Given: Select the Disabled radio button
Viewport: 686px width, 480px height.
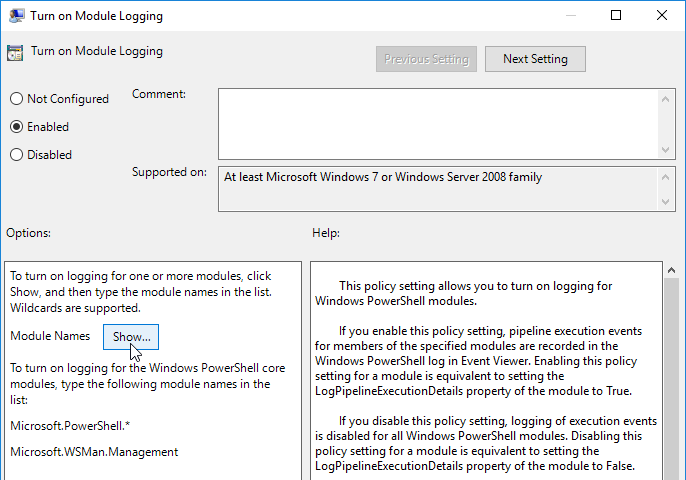Looking at the screenshot, I should click(x=16, y=155).
